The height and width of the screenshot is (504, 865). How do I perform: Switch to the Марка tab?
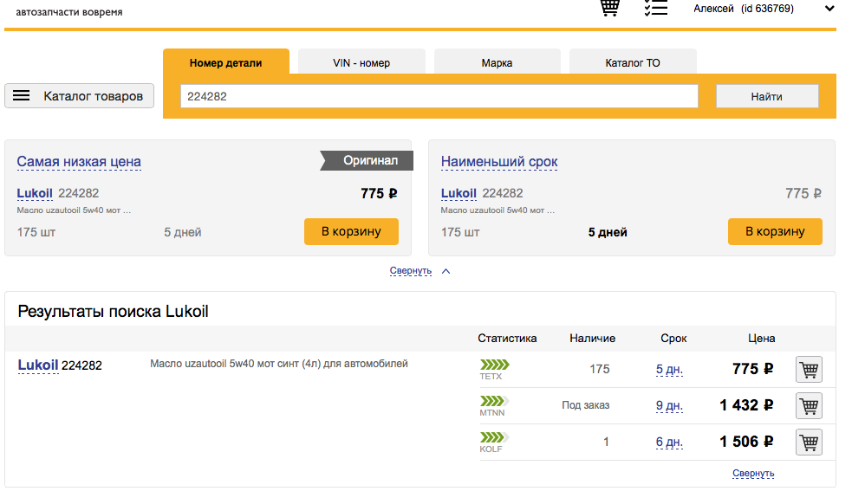497,63
